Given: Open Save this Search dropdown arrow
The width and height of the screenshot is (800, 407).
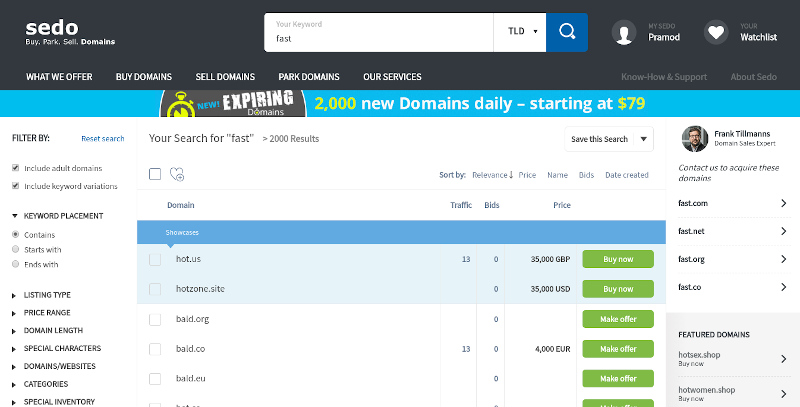Looking at the screenshot, I should [643, 139].
